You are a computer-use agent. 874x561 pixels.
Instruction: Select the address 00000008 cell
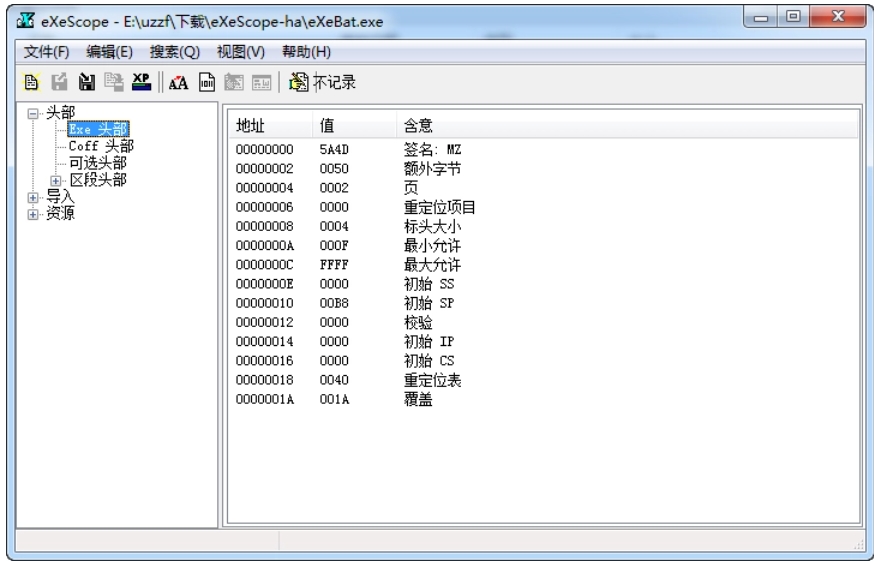(x=264, y=226)
